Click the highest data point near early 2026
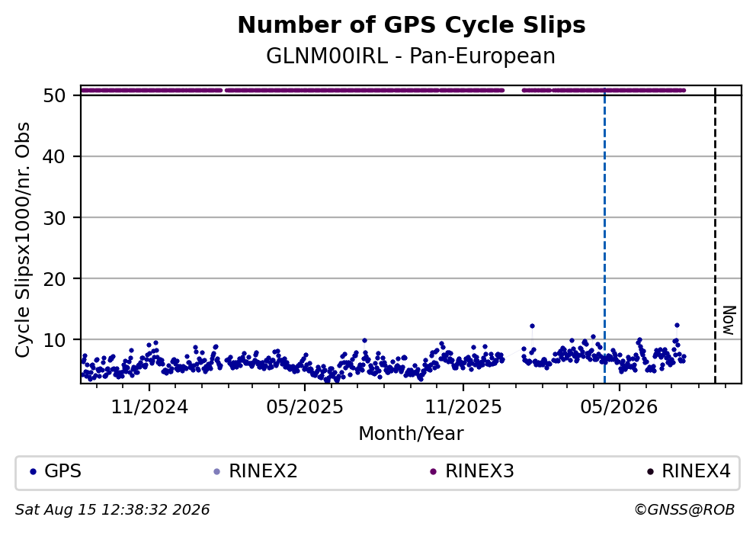This screenshot has height=533, width=756. point(532,326)
